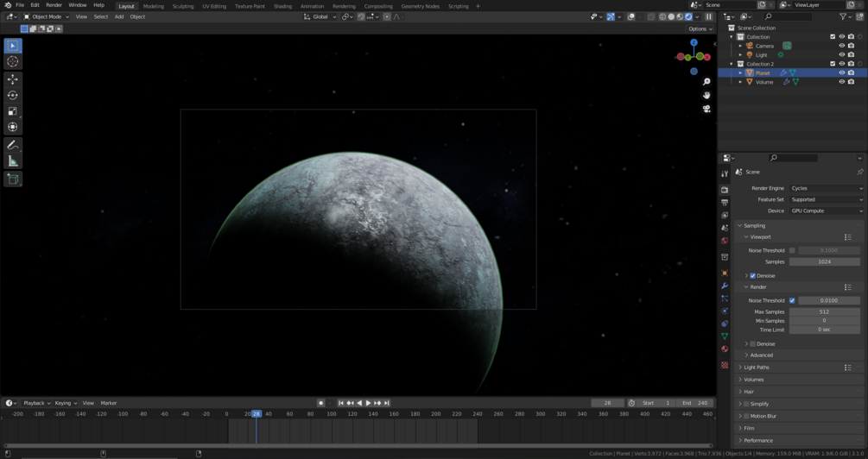Open the Object Mode dropdown
The image size is (868, 459).
(x=47, y=16)
